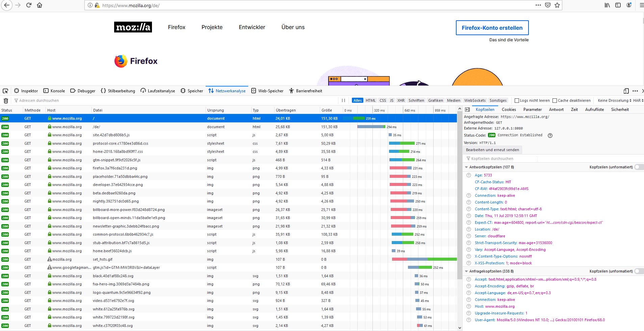Open the Firefox account icon

tap(629, 5)
